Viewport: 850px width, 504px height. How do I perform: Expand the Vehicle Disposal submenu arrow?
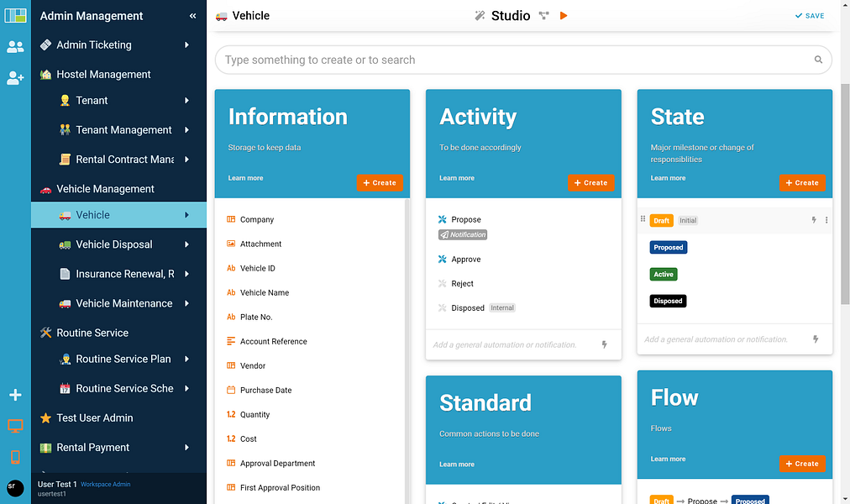tap(186, 244)
